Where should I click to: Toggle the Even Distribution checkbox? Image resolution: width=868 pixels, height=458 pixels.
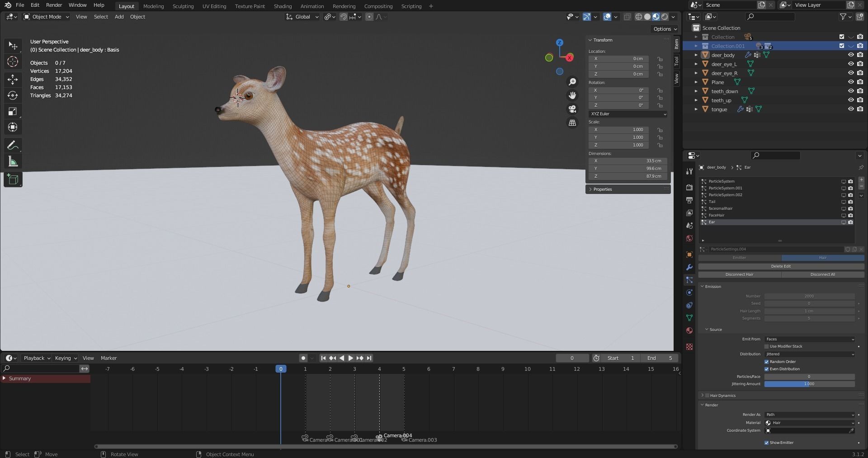coord(767,369)
